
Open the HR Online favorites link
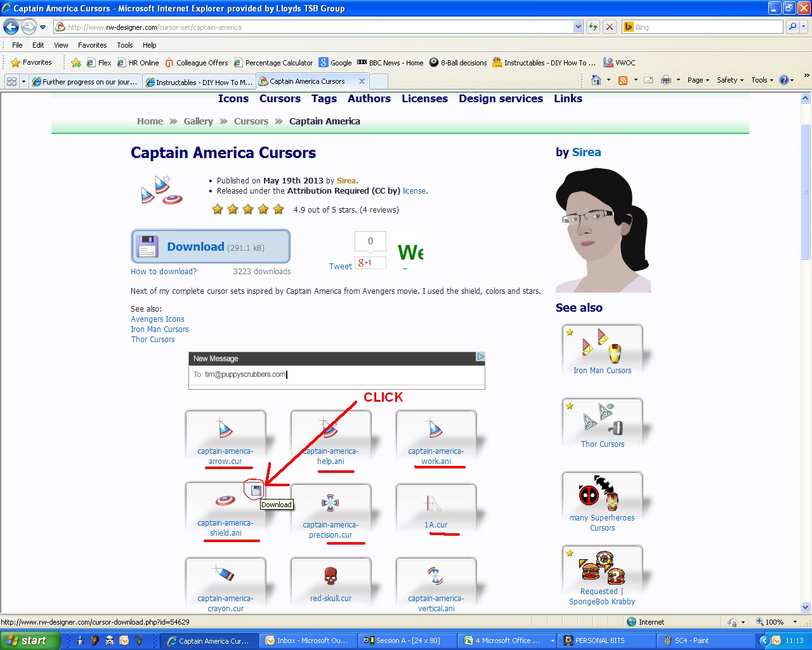point(138,63)
